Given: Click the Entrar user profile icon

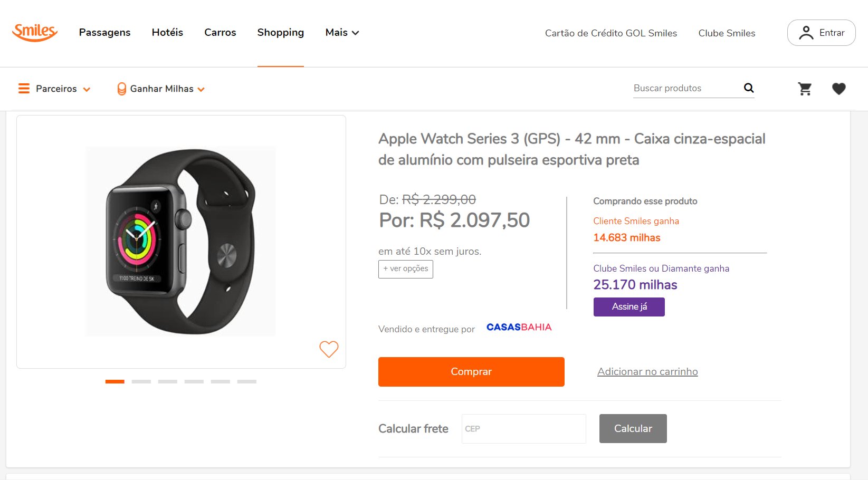Looking at the screenshot, I should click(806, 33).
